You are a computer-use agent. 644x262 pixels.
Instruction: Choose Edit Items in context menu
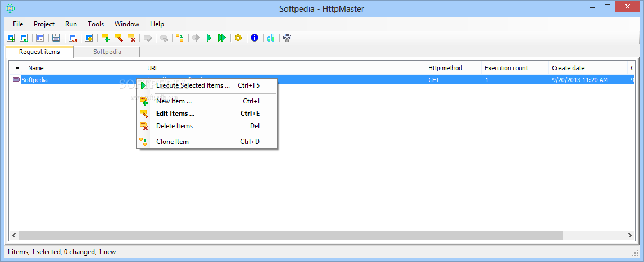pyautogui.click(x=207, y=114)
